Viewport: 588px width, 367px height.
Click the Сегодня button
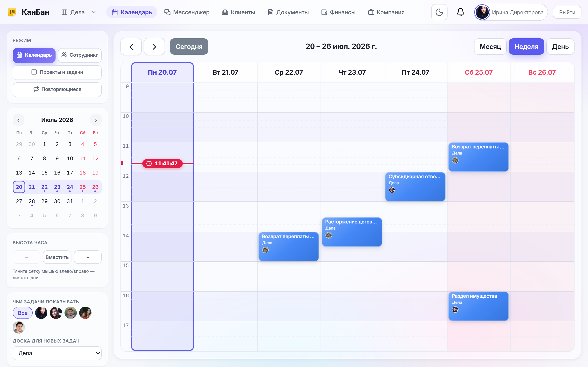pyautogui.click(x=189, y=46)
